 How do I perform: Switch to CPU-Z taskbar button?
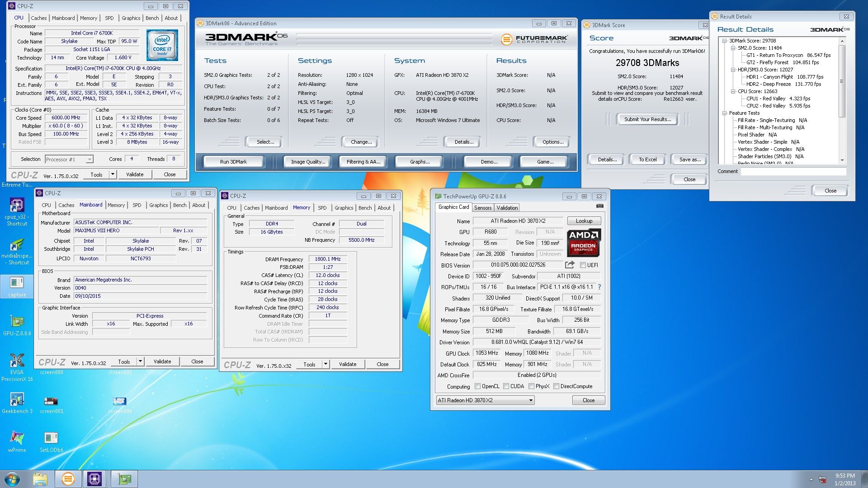pos(94,479)
